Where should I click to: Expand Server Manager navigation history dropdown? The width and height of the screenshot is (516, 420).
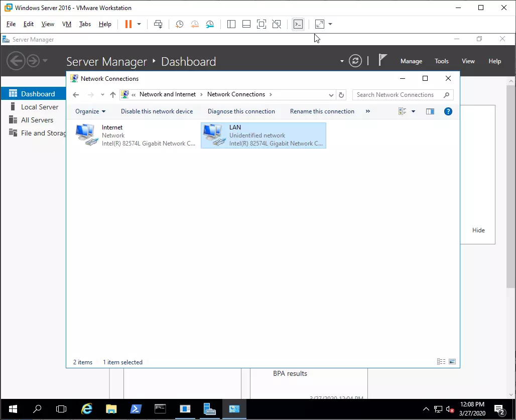45,61
